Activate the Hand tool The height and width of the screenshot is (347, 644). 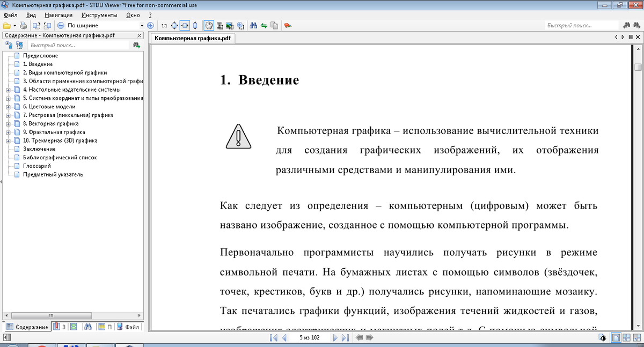209,25
